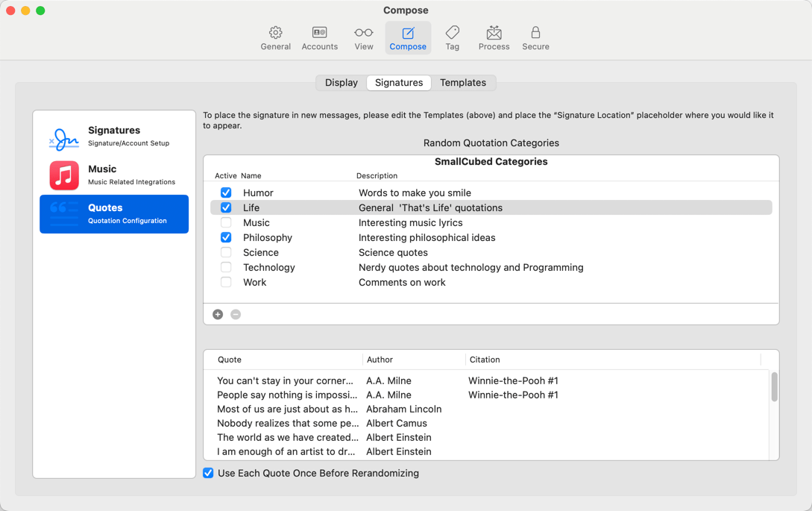
Task: Uncheck the Life category checkbox
Action: pos(226,208)
